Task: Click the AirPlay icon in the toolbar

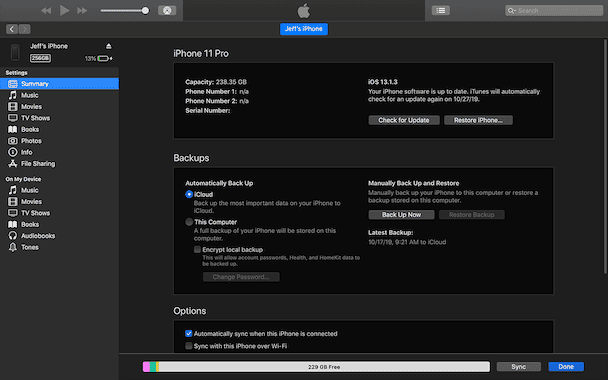Action: 167,10
